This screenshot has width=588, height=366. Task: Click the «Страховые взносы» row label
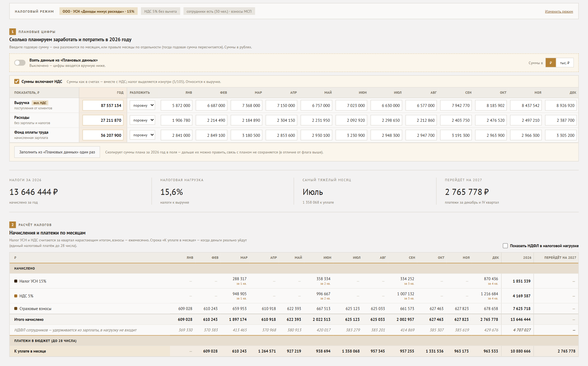[x=35, y=309]
